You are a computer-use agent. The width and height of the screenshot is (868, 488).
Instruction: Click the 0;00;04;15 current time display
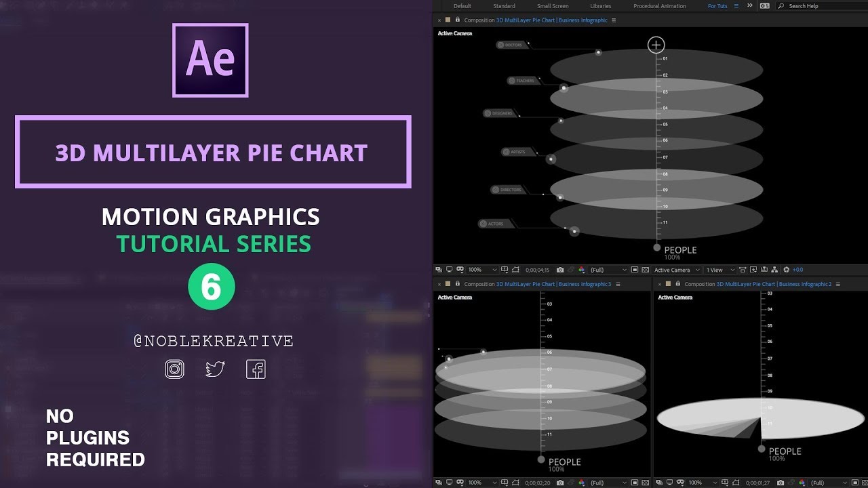click(x=537, y=270)
